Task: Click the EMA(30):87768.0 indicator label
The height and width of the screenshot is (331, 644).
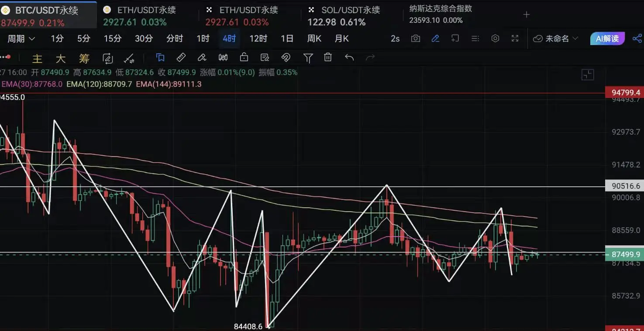Action: 32,84
